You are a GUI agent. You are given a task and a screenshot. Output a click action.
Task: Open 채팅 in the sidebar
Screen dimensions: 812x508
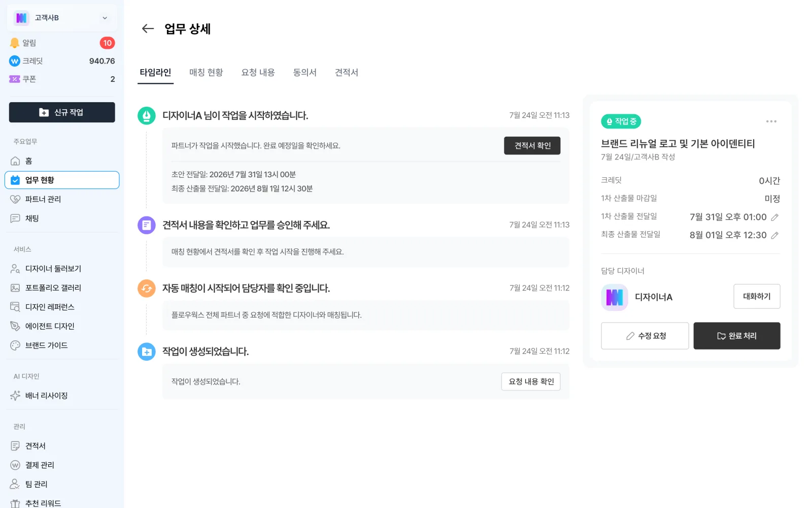click(62, 218)
